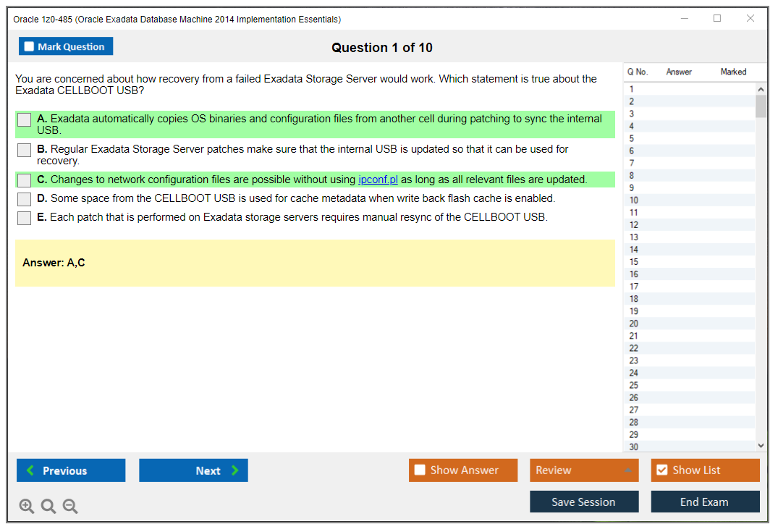Viewport: 778px width, 532px height.
Task: Tick the Mark Question checkbox
Action: [30, 47]
